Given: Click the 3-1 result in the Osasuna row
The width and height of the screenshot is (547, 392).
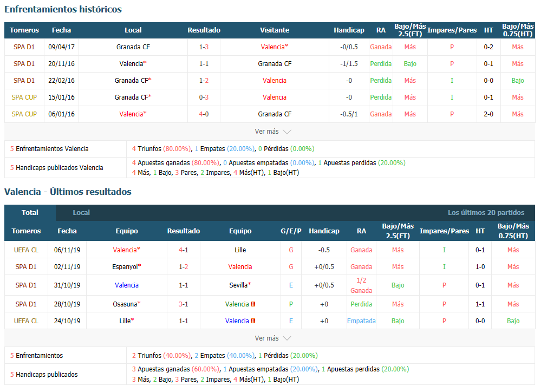Looking at the screenshot, I should pos(184,304).
